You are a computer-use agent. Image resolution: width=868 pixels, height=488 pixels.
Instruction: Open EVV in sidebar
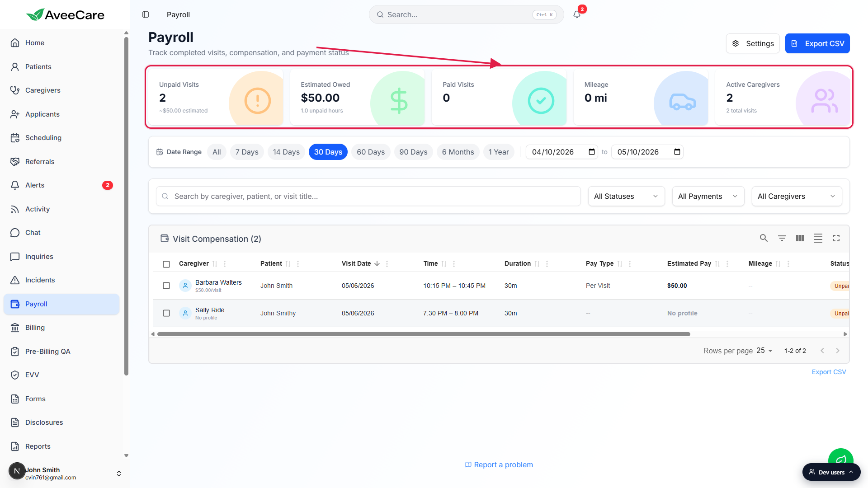point(61,375)
